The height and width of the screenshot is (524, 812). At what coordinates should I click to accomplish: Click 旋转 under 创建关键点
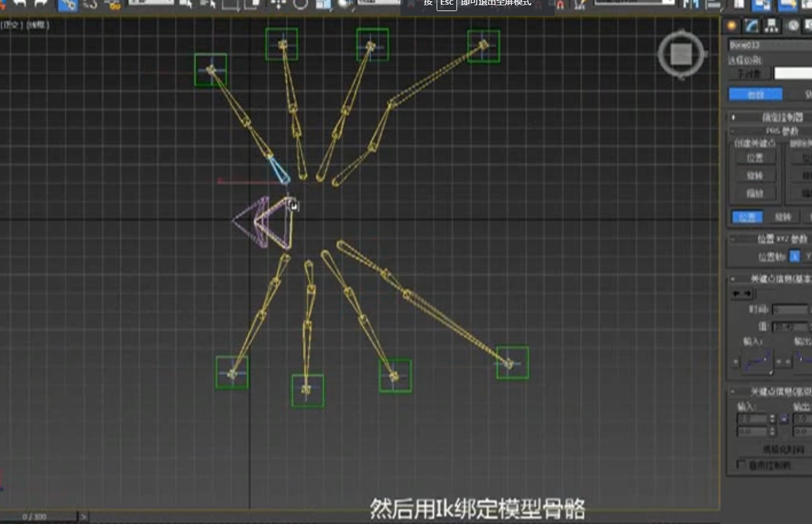click(x=754, y=175)
